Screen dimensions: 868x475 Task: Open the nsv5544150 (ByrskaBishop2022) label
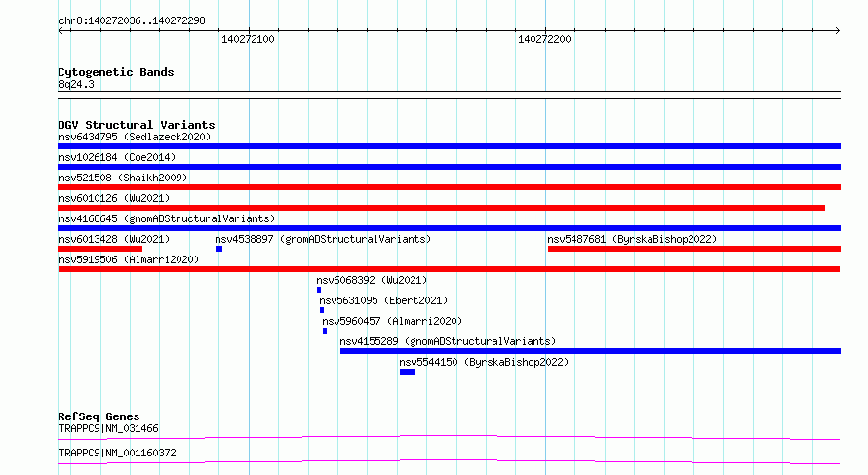484,362
